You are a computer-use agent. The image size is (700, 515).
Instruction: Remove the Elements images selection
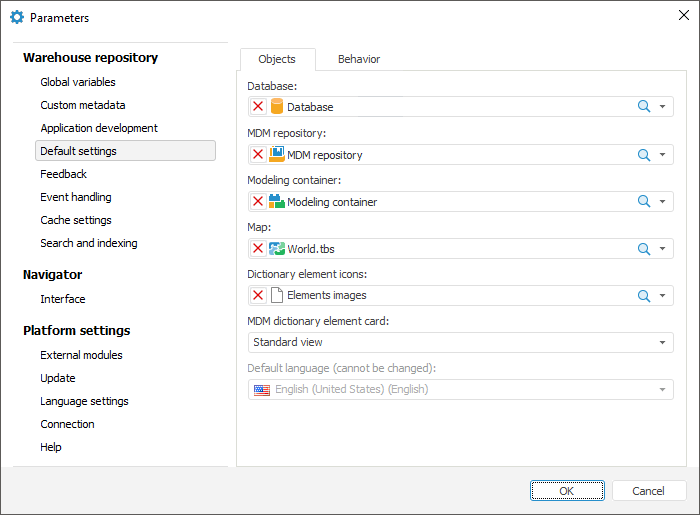click(x=258, y=296)
